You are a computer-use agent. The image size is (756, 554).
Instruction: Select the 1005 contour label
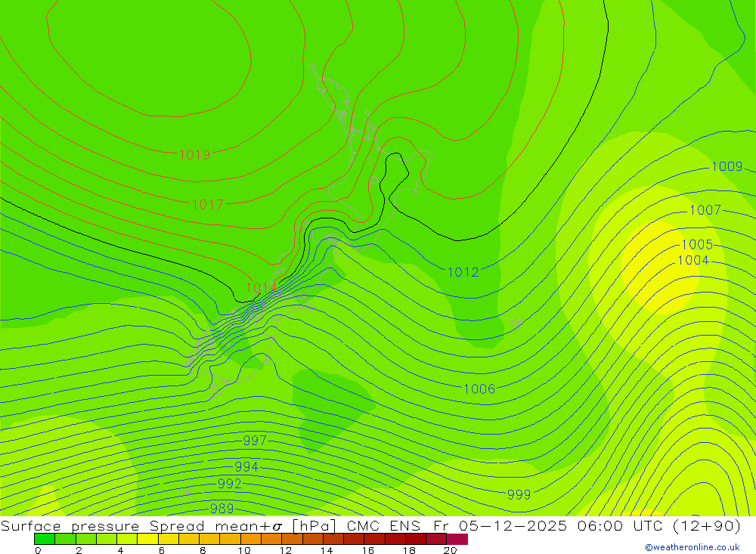click(x=697, y=244)
